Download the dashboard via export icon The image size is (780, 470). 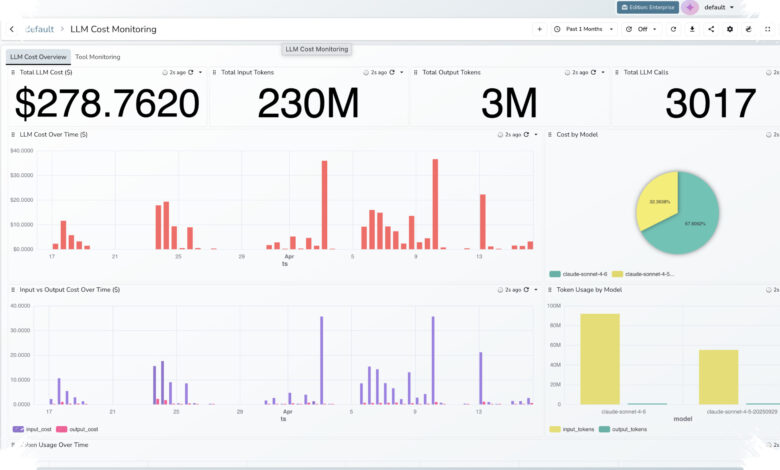pyautogui.click(x=692, y=29)
